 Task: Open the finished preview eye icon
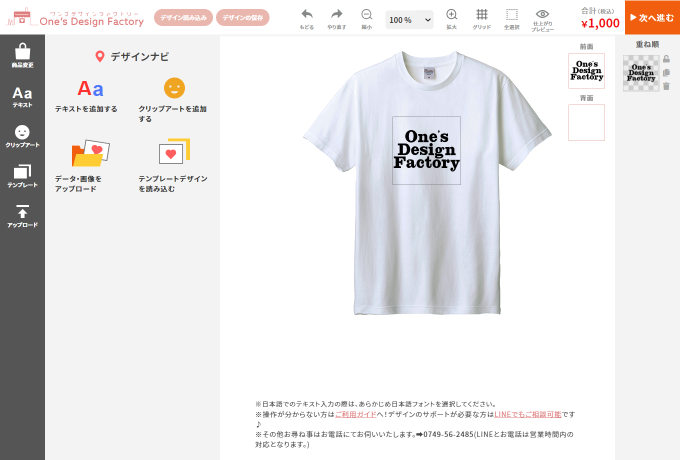[x=542, y=15]
